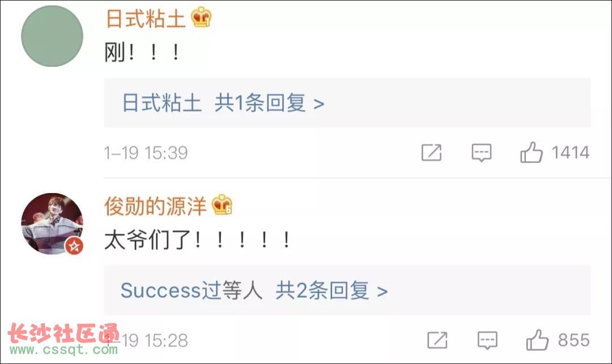The height and width of the screenshot is (364, 612).
Task: Expand 共2条回复 replies thread
Action: coord(331,291)
